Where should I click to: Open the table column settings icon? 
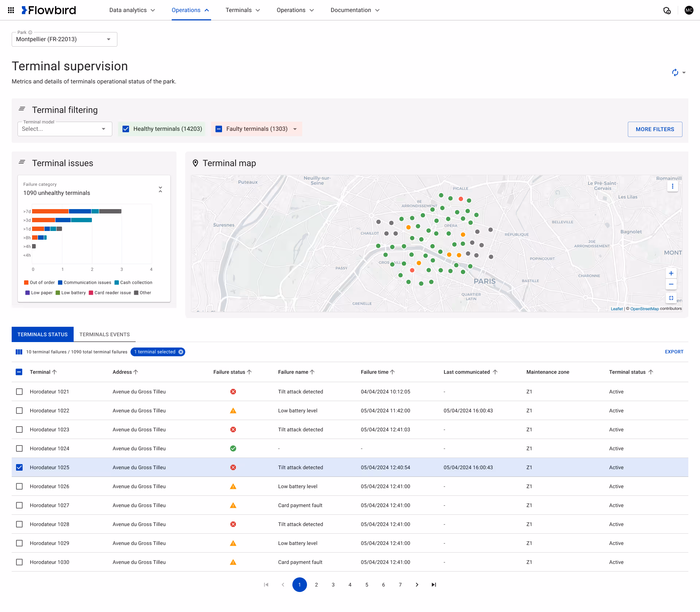[19, 352]
